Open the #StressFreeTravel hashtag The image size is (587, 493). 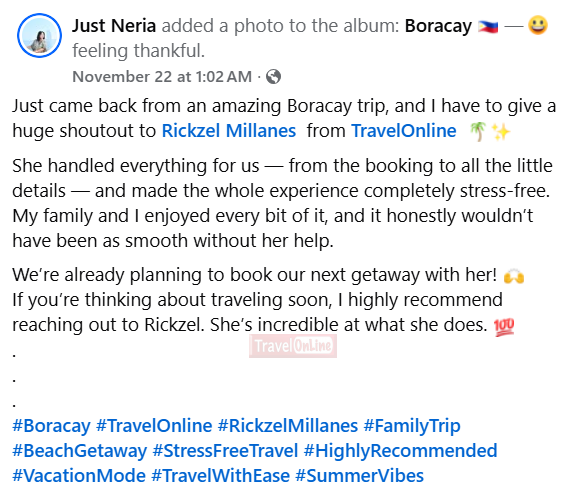point(225,451)
